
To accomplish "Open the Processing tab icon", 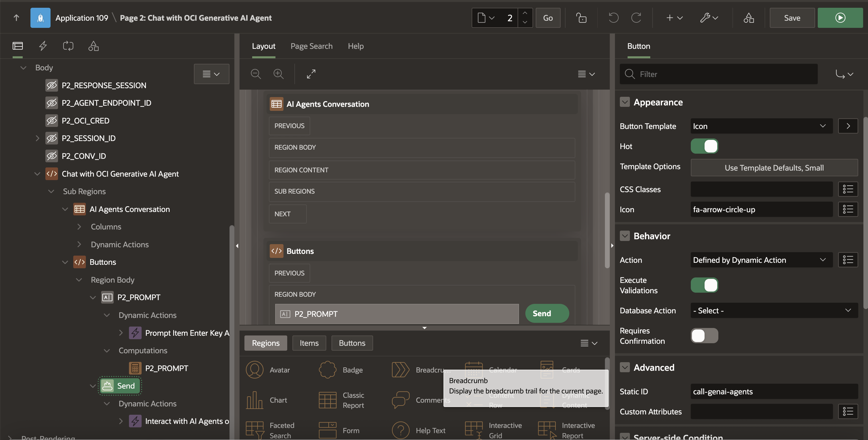I will click(68, 46).
